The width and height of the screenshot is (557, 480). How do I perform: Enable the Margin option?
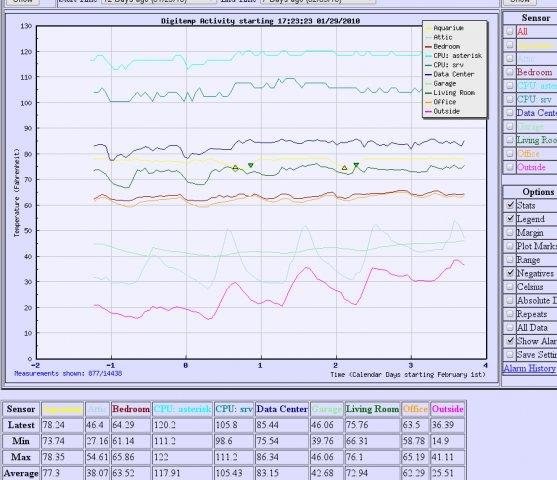click(x=510, y=232)
